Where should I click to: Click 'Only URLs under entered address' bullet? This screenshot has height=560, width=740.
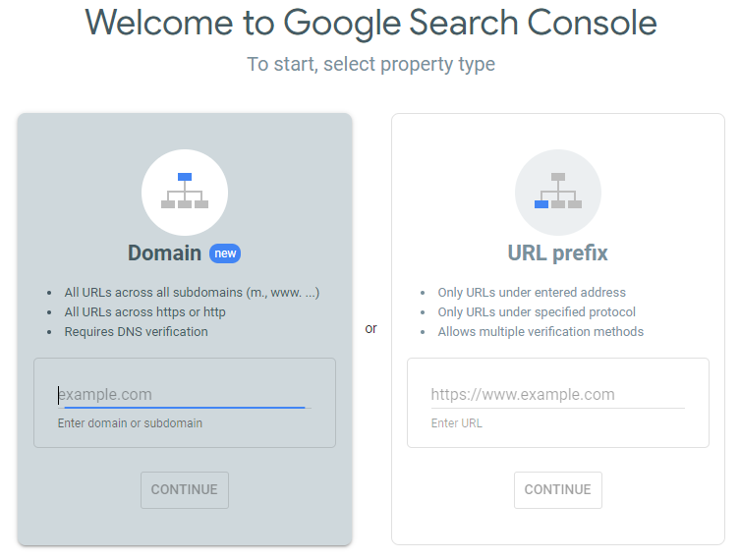tap(532, 293)
